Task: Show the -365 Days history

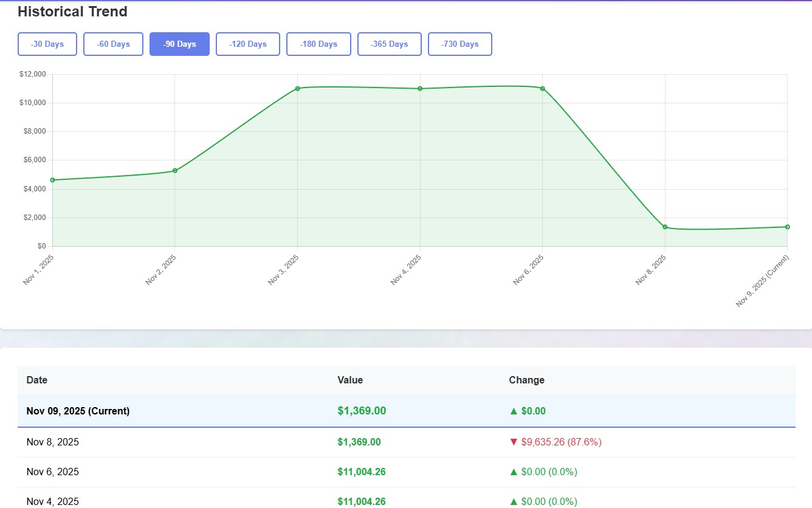Action: click(389, 44)
